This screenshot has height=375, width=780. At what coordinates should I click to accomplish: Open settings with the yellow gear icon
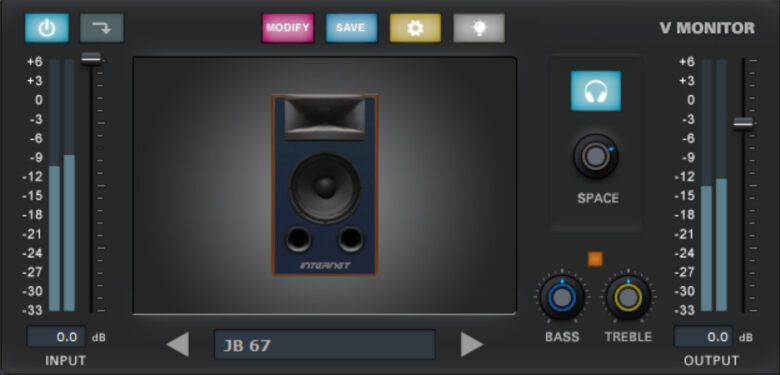pos(415,28)
